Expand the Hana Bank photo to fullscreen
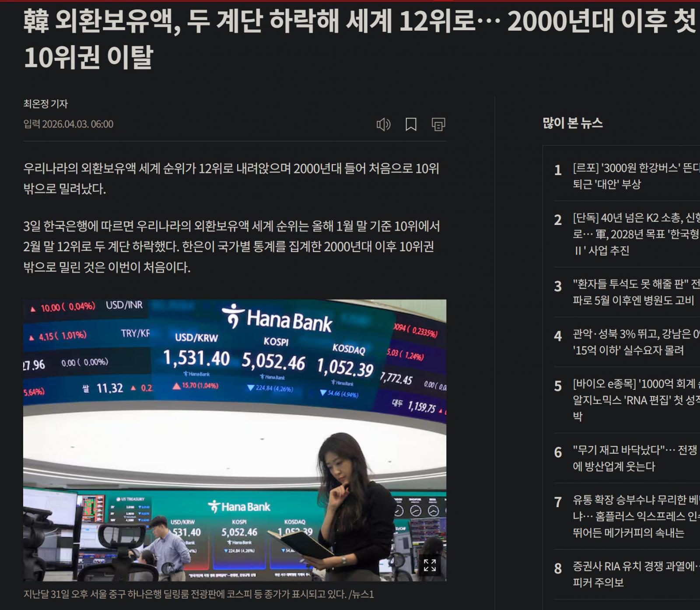 pos(430,565)
